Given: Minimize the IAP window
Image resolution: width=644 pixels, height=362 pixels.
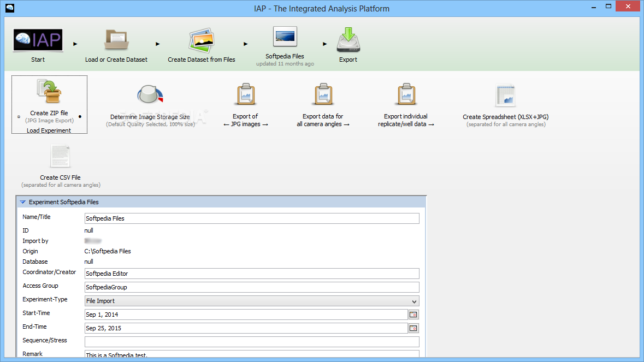Looking at the screenshot, I should coord(594,7).
